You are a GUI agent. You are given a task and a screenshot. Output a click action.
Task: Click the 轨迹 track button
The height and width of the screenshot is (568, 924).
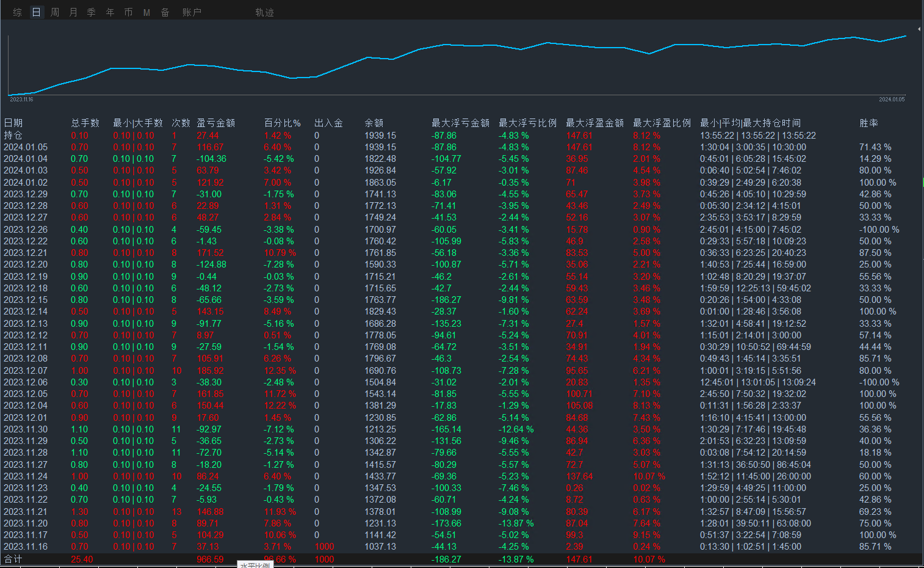[264, 12]
